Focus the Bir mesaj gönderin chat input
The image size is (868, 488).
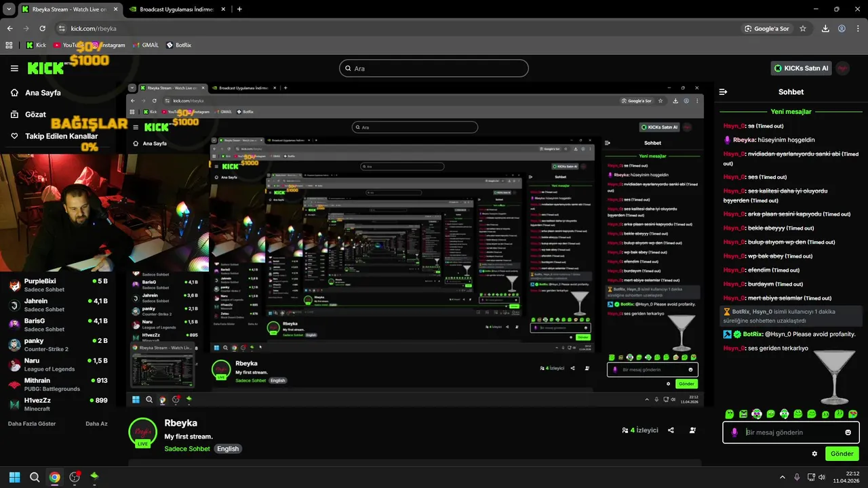pyautogui.click(x=791, y=432)
